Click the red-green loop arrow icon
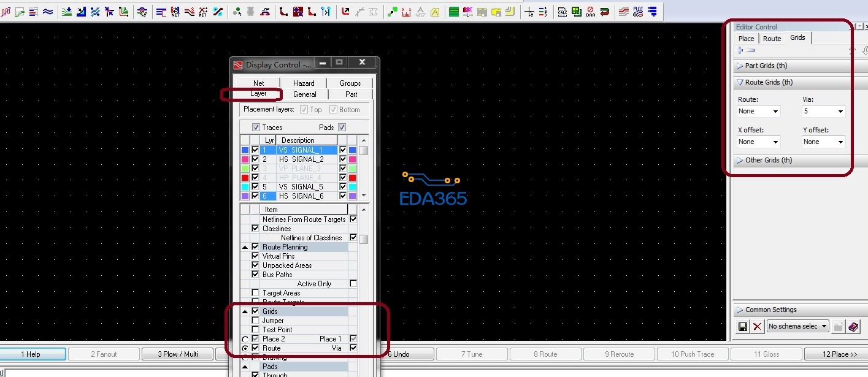The width and height of the screenshot is (868, 377). 604,12
